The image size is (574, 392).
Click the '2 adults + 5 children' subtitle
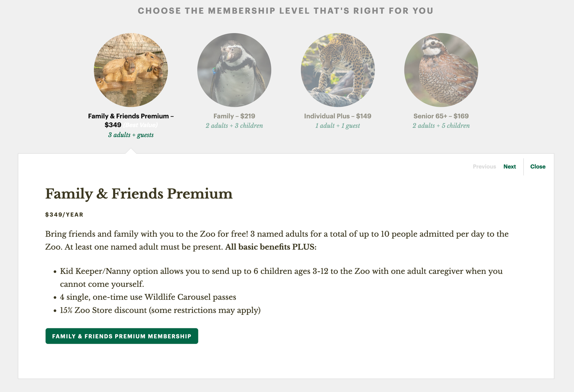pyautogui.click(x=441, y=126)
